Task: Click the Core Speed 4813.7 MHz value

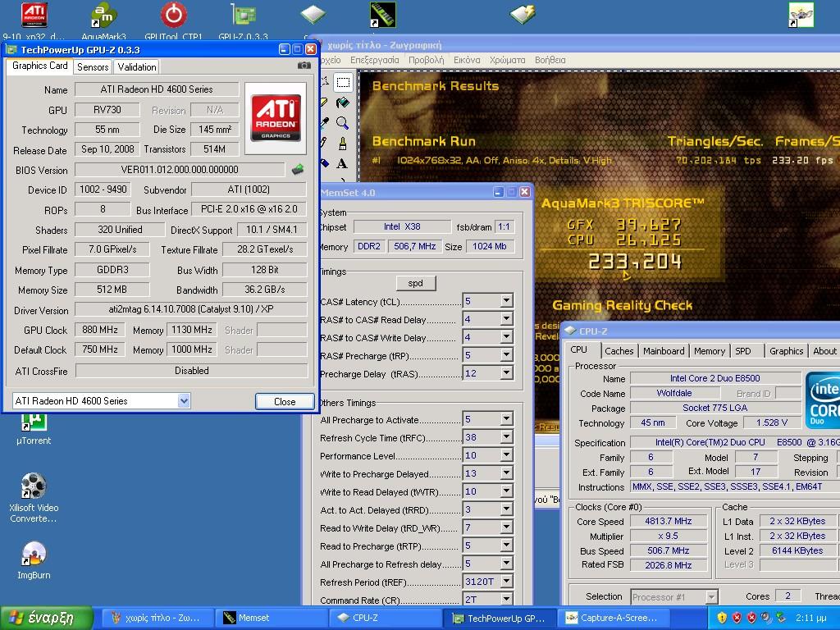Action: click(668, 521)
